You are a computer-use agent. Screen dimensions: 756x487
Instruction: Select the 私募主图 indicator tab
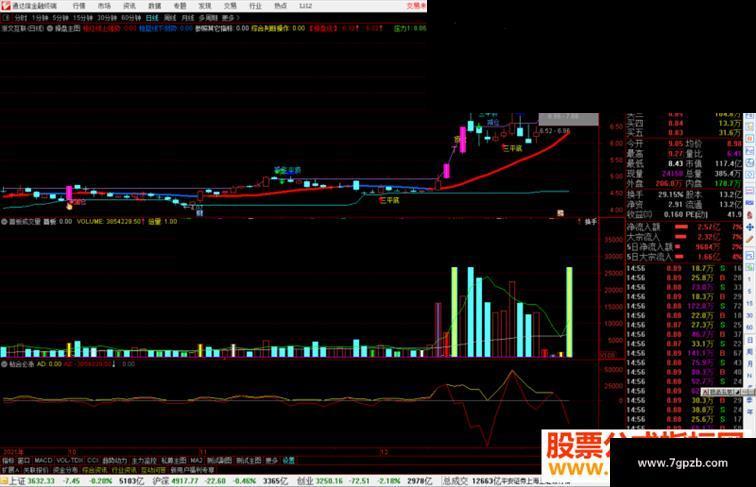point(174,460)
